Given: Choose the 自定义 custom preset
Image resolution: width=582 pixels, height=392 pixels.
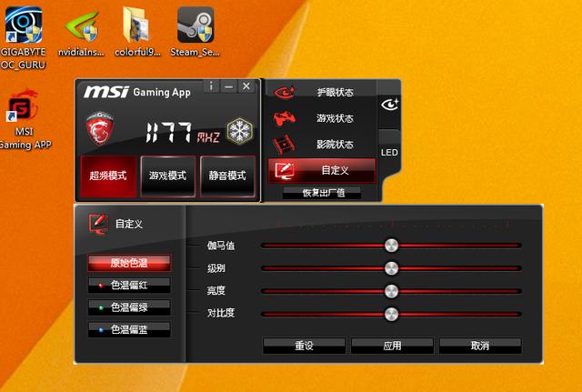Looking at the screenshot, I should pos(321,170).
